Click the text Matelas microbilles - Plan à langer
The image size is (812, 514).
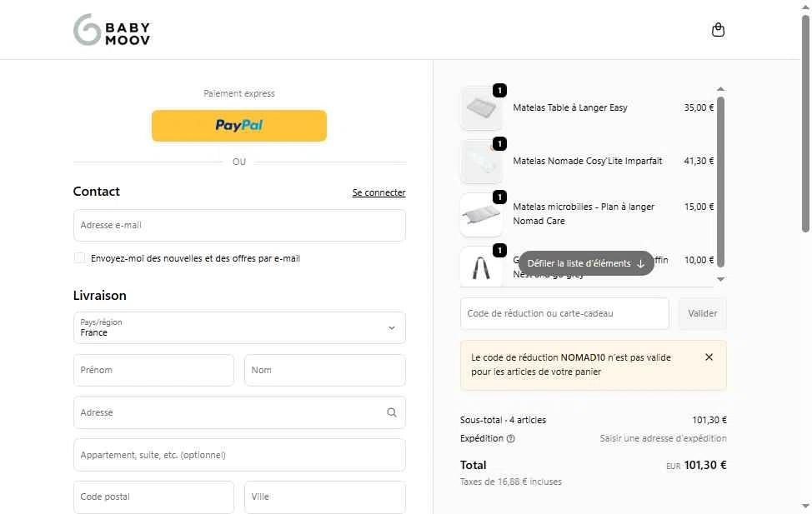[x=584, y=207]
